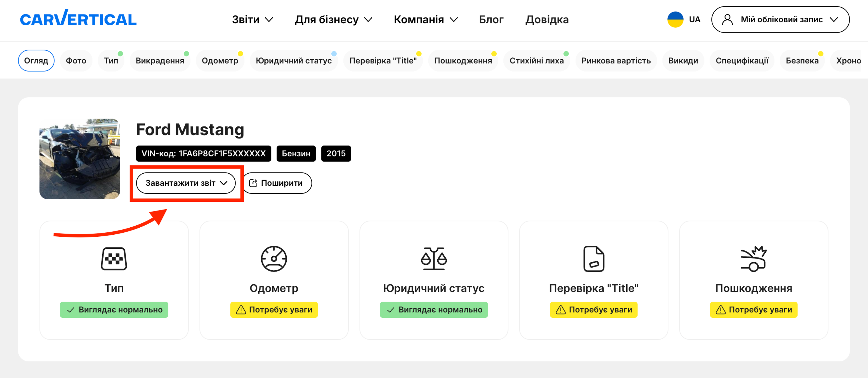Click Виглядає нормально status under Тип
The width and height of the screenshot is (868, 378).
tap(114, 310)
